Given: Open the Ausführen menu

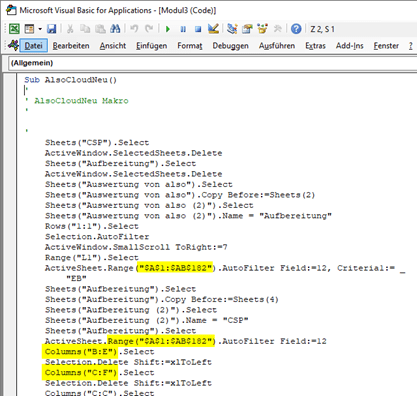Looking at the screenshot, I should click(277, 46).
